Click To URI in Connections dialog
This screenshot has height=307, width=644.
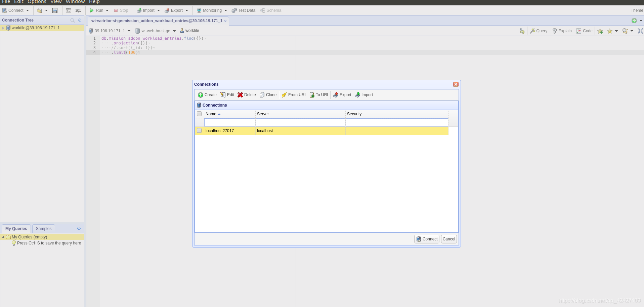click(319, 95)
